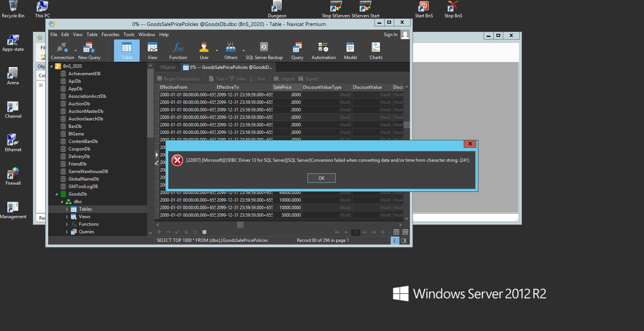Open the Tools menu

pyautogui.click(x=129, y=35)
